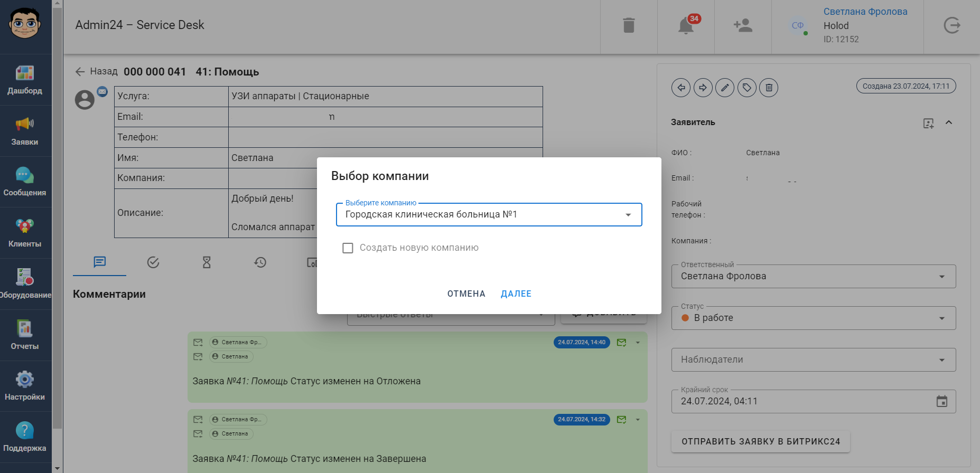This screenshot has width=980, height=473.
Task: Open Настройки from the sidebar
Action: 25,386
